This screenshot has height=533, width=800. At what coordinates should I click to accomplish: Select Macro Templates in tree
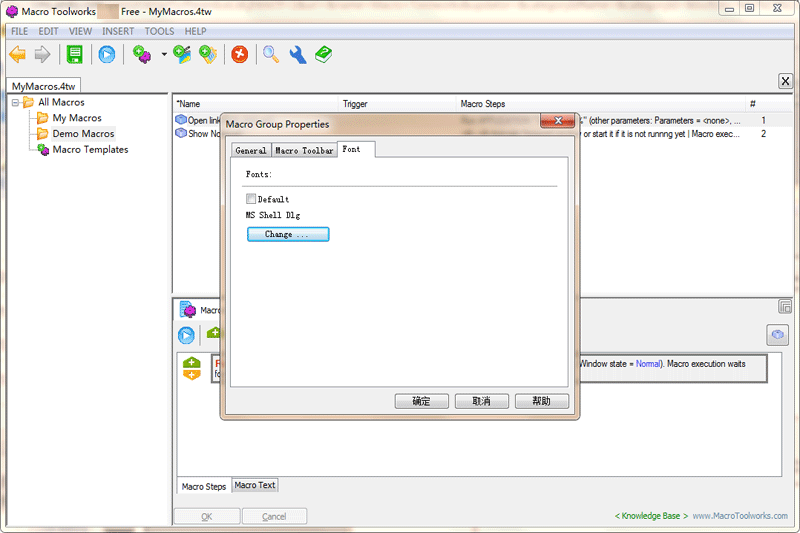coord(90,149)
